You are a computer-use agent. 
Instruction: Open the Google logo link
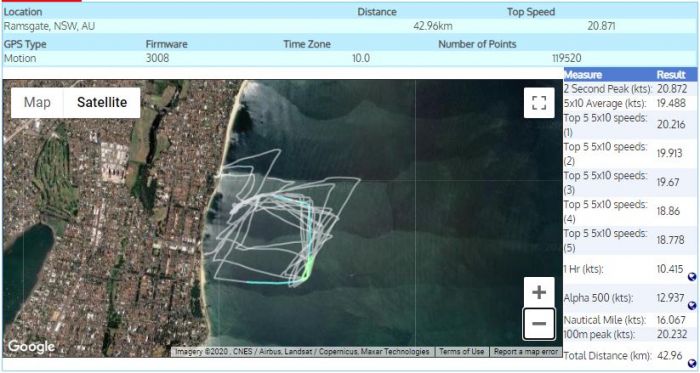(x=31, y=346)
